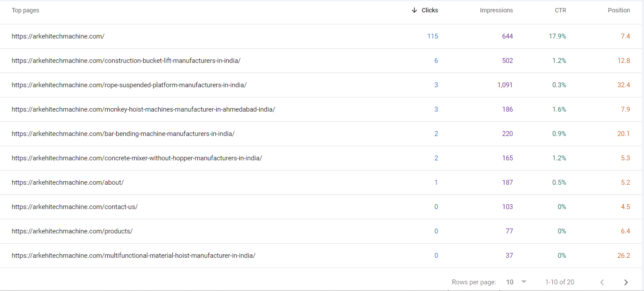Select the concrete-mixer-without-hopper page row

pyautogui.click(x=137, y=158)
